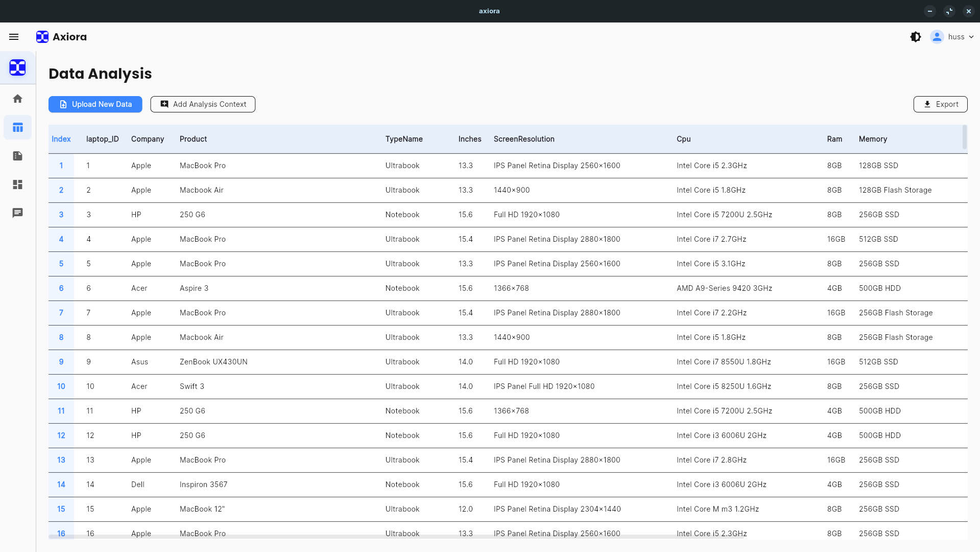Screen dimensions: 980x552
Task: Select row index 9 in table
Action: click(x=61, y=362)
